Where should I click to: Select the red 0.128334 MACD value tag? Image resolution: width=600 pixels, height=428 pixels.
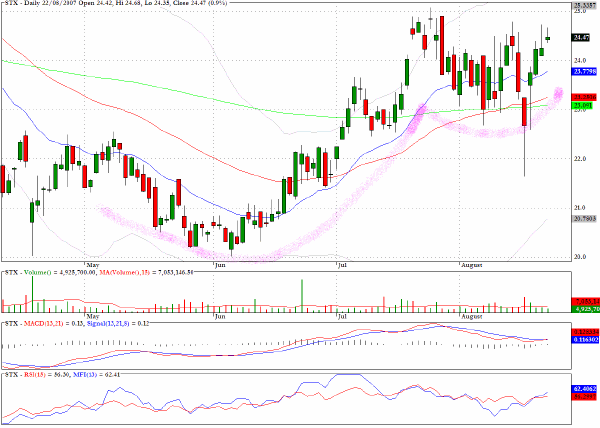pos(584,332)
